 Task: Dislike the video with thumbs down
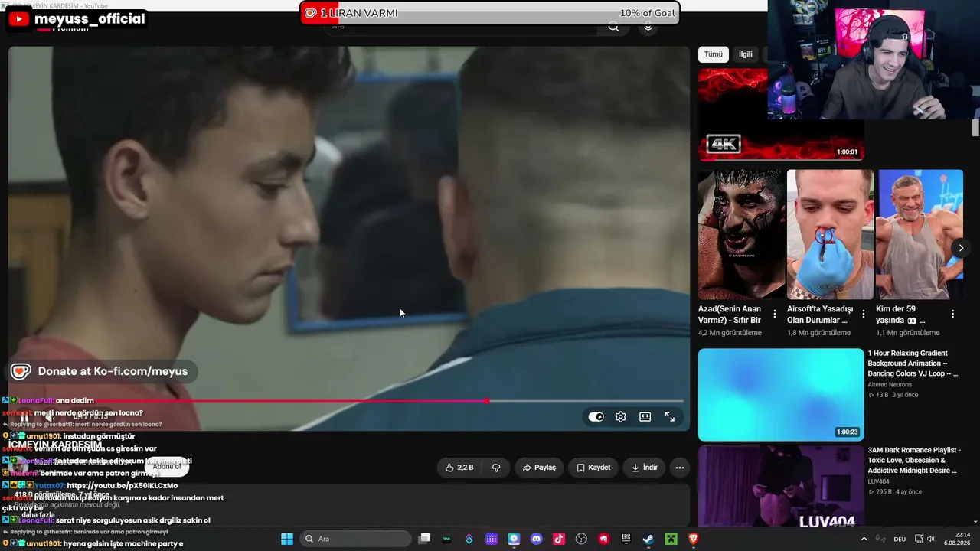pos(496,468)
